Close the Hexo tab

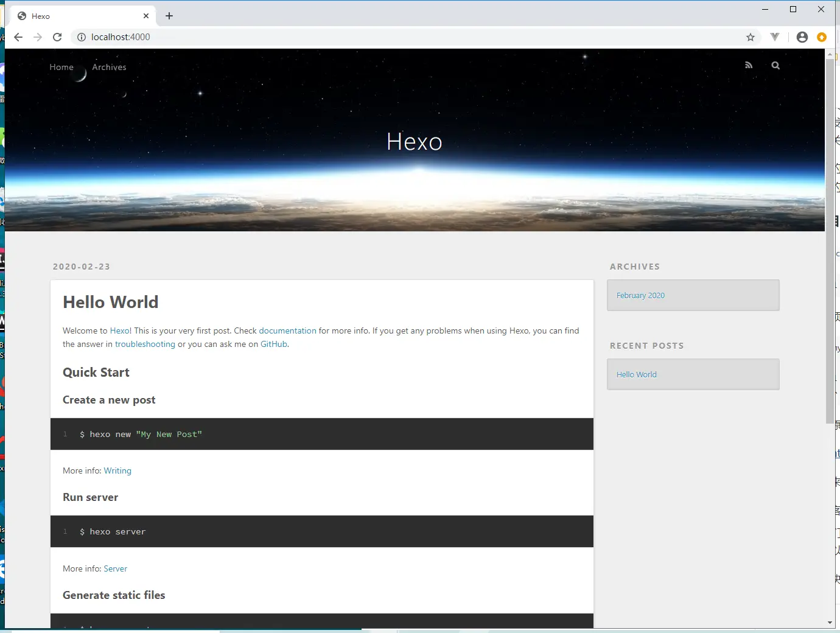(x=146, y=16)
